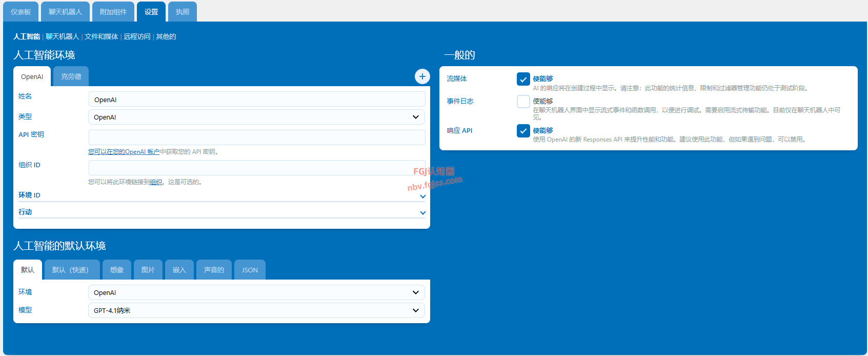Uncheck the 响应 API checkbox
This screenshot has width=868, height=356.
click(x=523, y=131)
